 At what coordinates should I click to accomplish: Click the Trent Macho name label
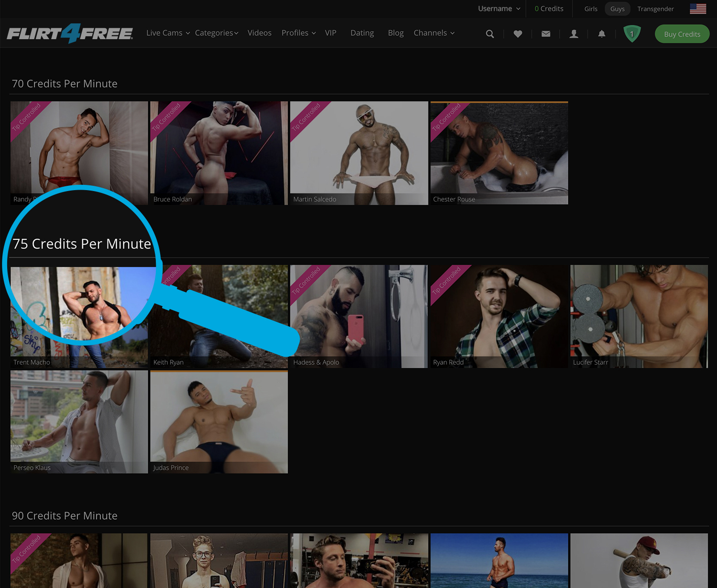click(x=32, y=362)
